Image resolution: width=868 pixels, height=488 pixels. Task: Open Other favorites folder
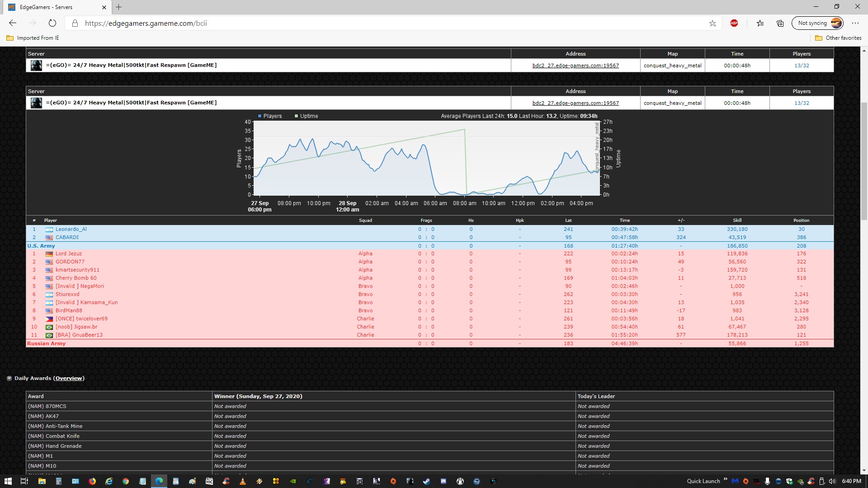click(838, 38)
